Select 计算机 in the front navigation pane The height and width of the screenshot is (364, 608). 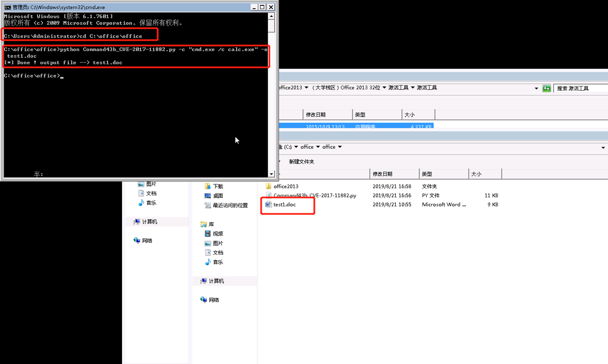(x=216, y=281)
